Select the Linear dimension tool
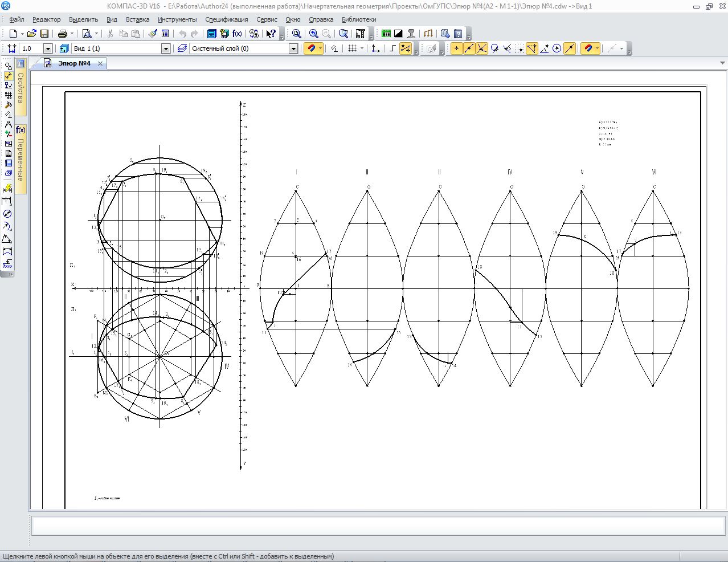This screenshot has height=562, width=728. tap(7, 201)
